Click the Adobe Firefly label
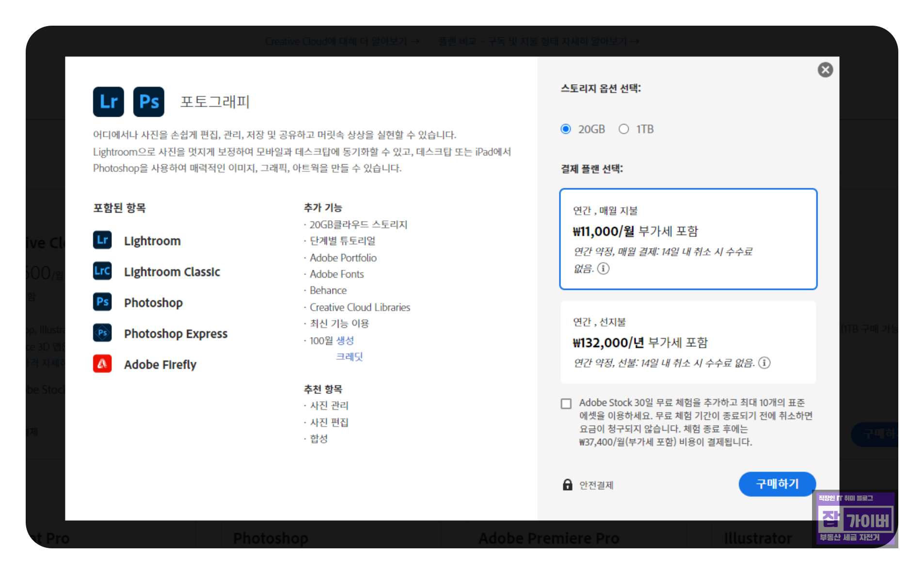This screenshot has height=574, width=924. click(160, 365)
